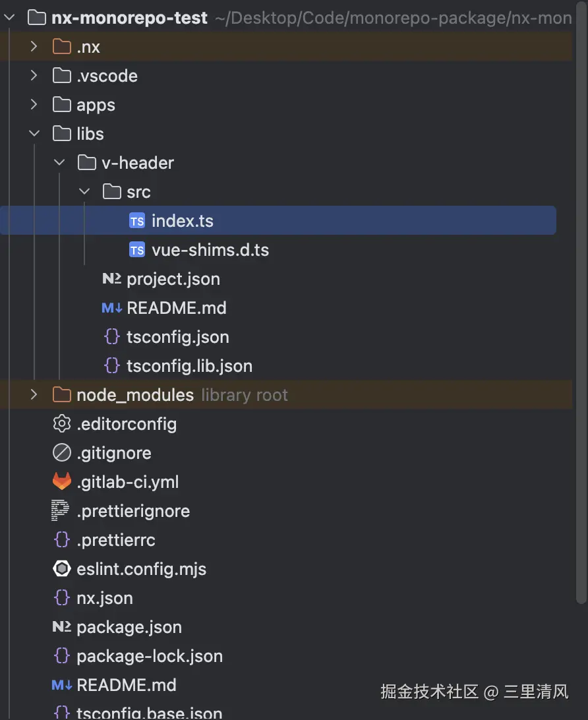Screen dimensions: 588x720
Task: Collapse the libs folder
Action: coord(34,134)
